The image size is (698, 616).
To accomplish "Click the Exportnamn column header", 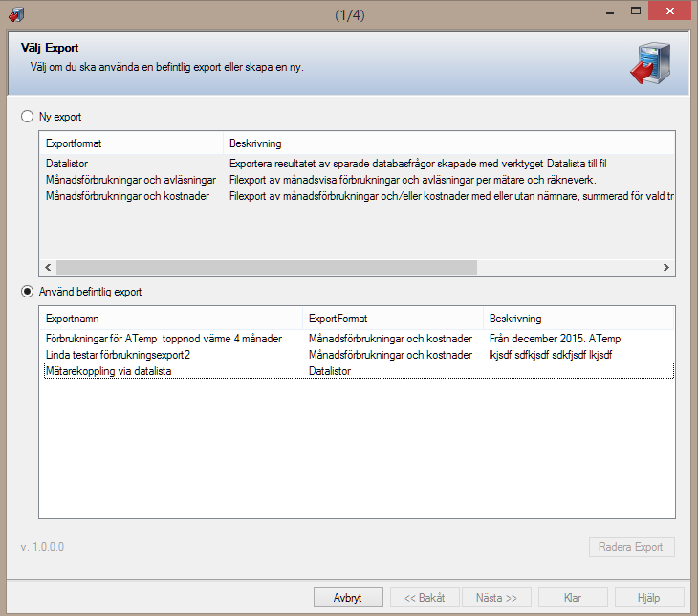I will (171, 319).
